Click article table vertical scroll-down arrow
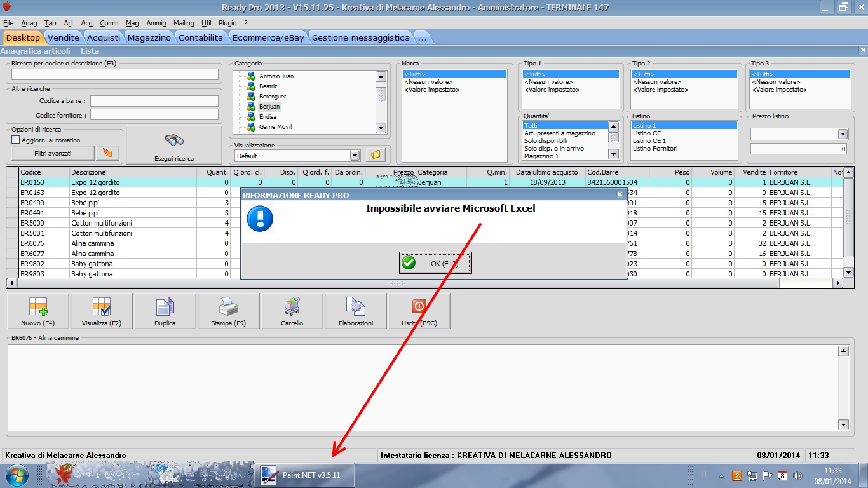The image size is (868, 488). click(x=848, y=273)
